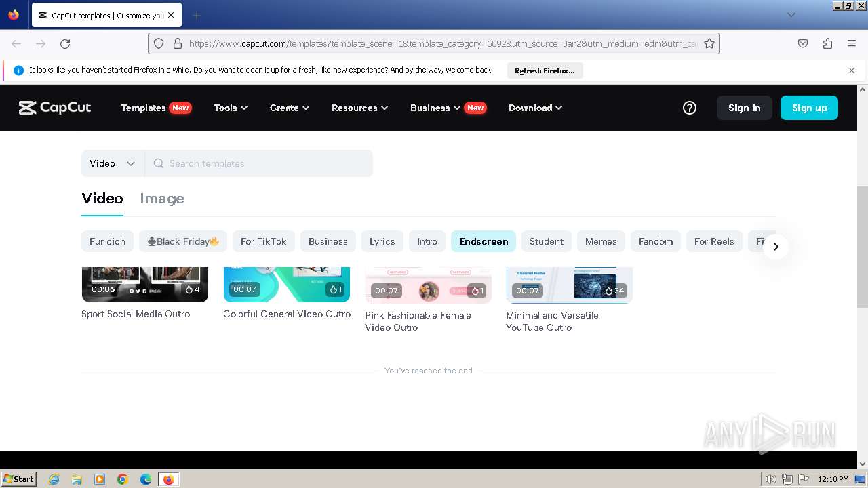Select the For Reels category
868x488 pixels.
714,241
